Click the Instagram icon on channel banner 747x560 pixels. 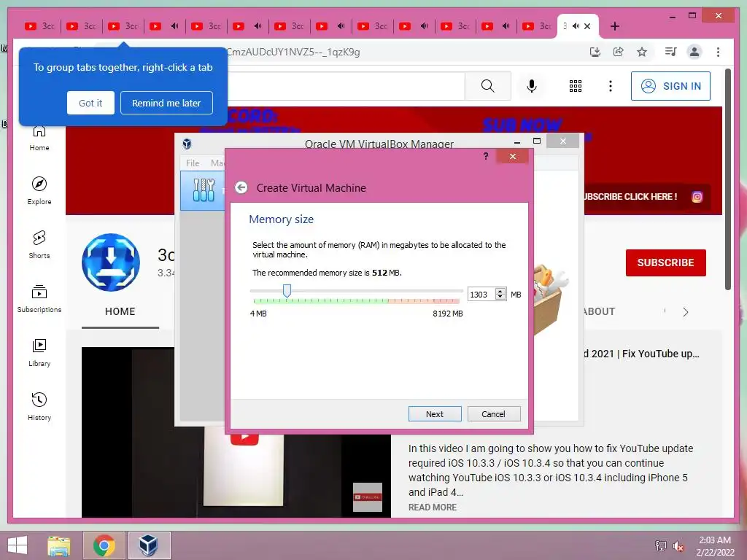pyautogui.click(x=697, y=197)
